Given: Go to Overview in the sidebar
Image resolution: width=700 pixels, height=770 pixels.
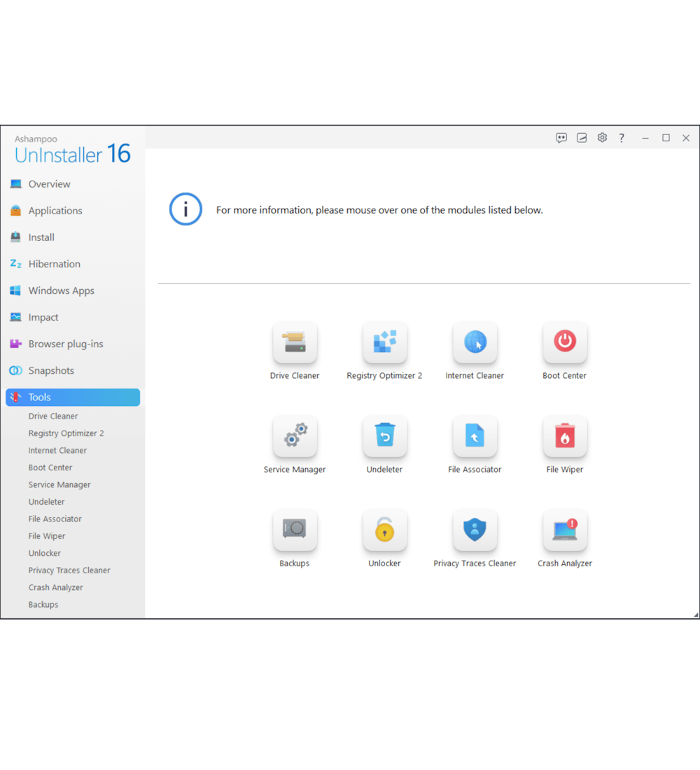Looking at the screenshot, I should pyautogui.click(x=49, y=184).
